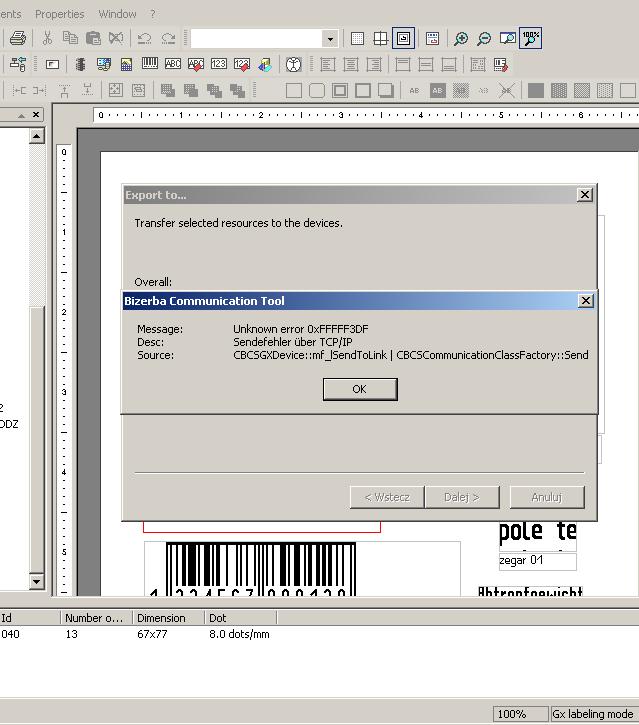Open the ? help menu
This screenshot has width=639, height=725.
tap(153, 14)
